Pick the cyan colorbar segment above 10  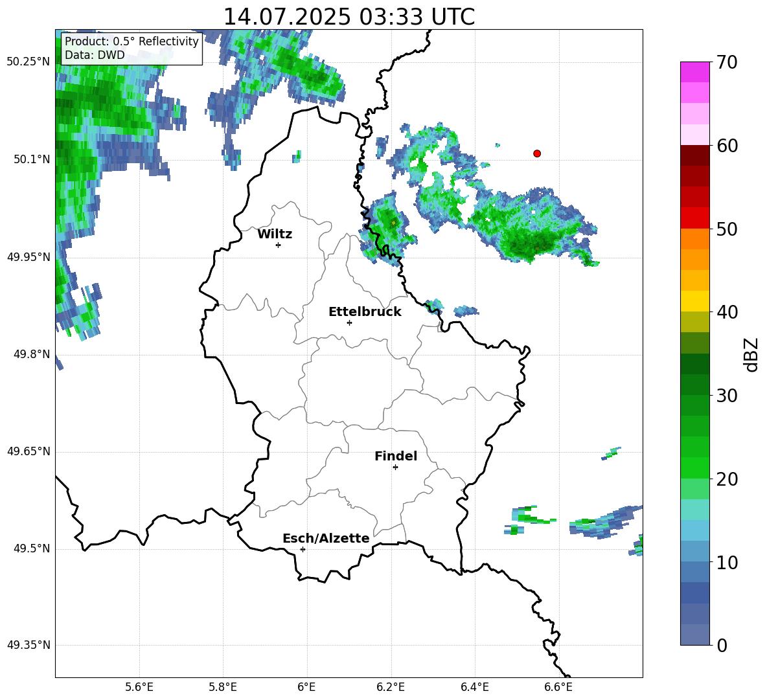pyautogui.click(x=695, y=552)
